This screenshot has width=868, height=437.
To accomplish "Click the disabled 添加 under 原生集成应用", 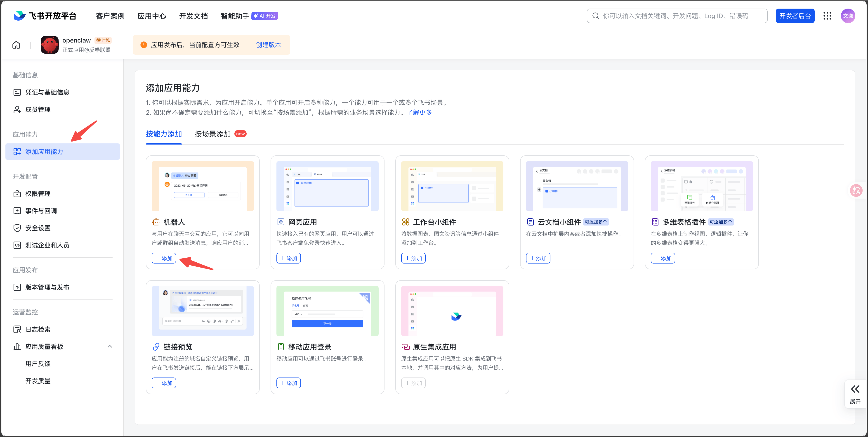I will (x=413, y=383).
